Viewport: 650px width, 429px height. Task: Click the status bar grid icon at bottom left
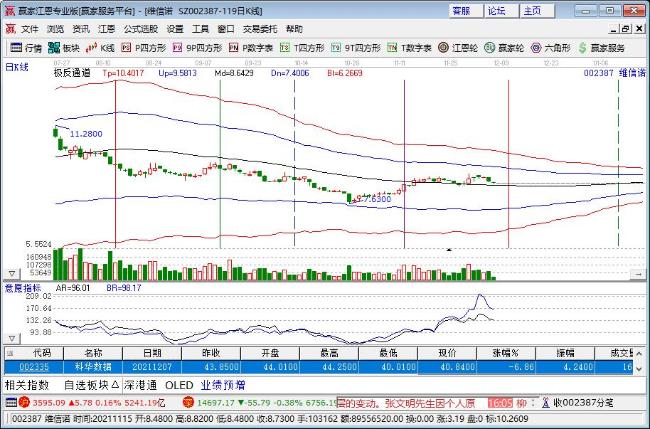pyautogui.click(x=12, y=402)
